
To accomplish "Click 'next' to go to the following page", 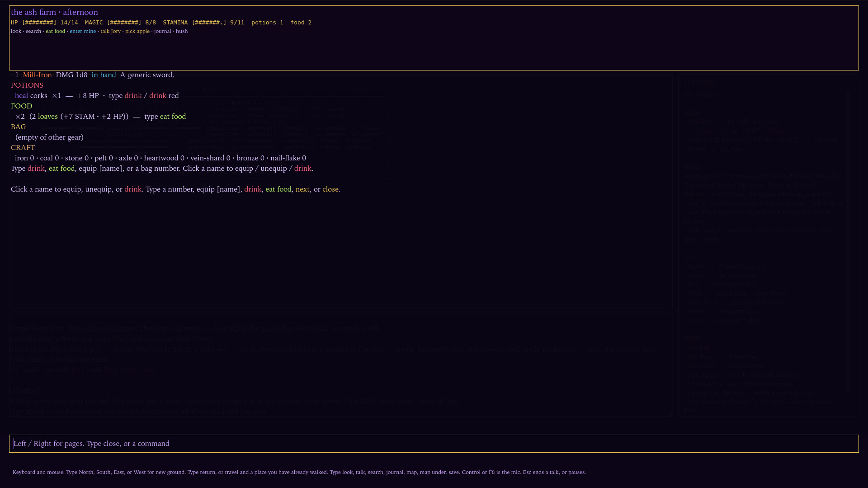I will pos(302,189).
